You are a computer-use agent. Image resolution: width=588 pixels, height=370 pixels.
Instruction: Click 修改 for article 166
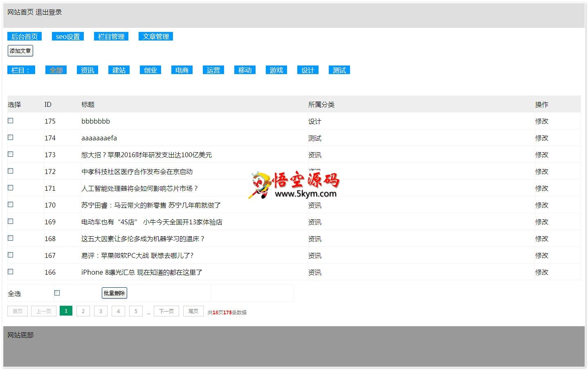(542, 272)
